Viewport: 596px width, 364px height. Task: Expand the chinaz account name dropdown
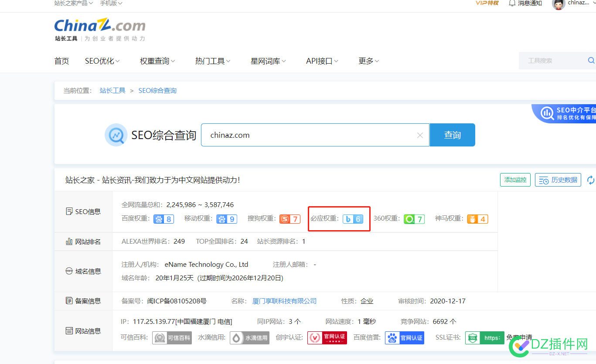(x=582, y=3)
